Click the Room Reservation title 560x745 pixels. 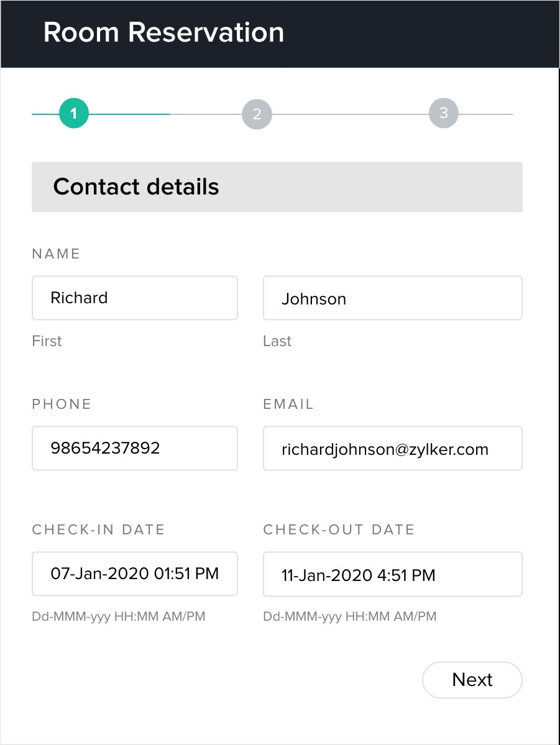163,32
